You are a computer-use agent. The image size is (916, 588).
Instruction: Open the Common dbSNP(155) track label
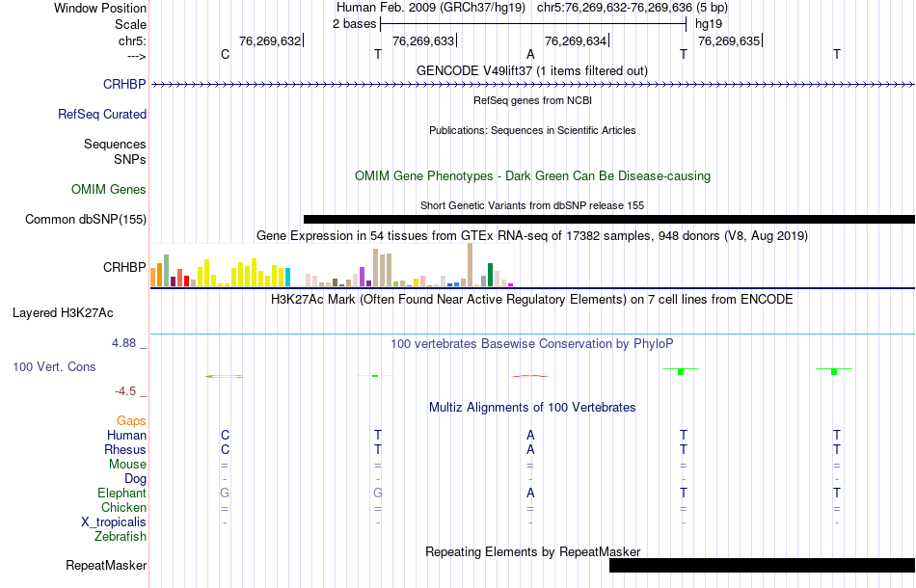[85, 219]
